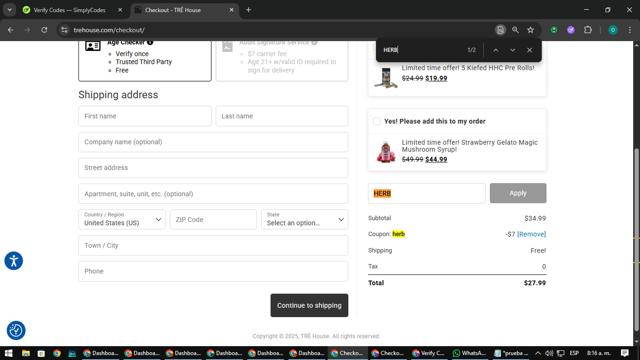
Task: Open a new browser tab
Action: click(x=248, y=10)
